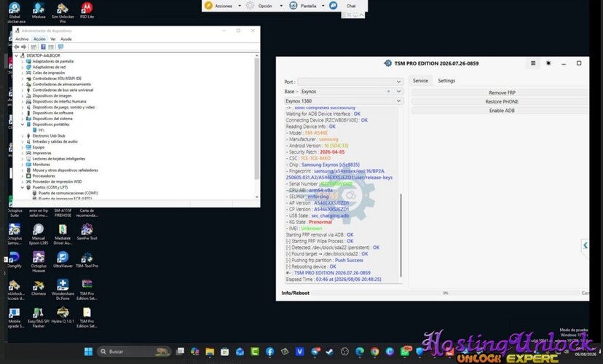Click the Enable ADB button

click(501, 111)
